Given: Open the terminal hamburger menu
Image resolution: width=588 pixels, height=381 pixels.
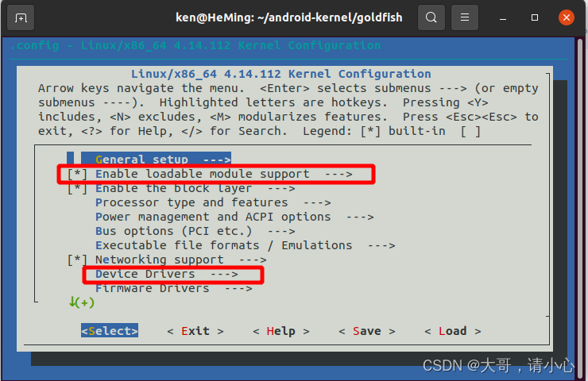Looking at the screenshot, I should point(465,17).
